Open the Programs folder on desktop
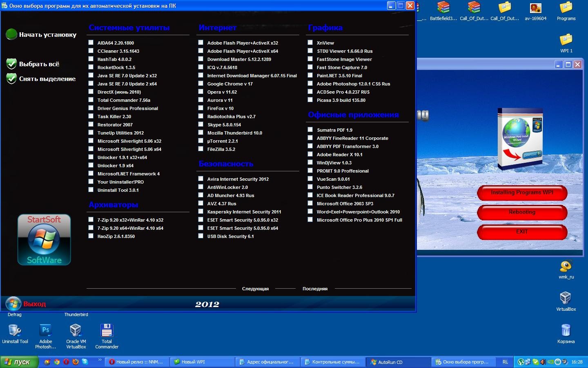Viewport: 588px width, 368px height. click(566, 11)
